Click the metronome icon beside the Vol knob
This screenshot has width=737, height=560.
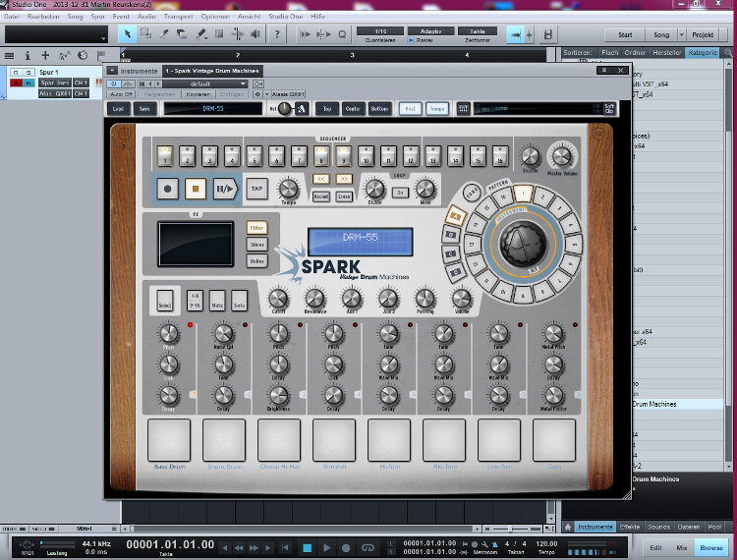[x=302, y=109]
